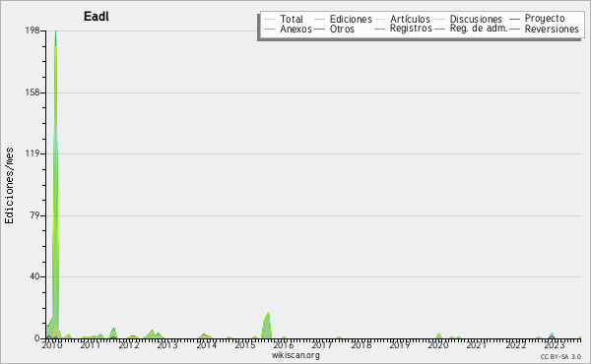Click the red Reversiones color line
The image size is (591, 364).
click(x=514, y=29)
